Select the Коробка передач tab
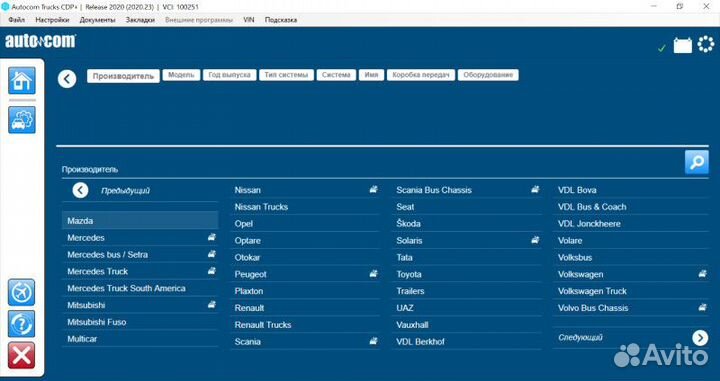 click(421, 75)
